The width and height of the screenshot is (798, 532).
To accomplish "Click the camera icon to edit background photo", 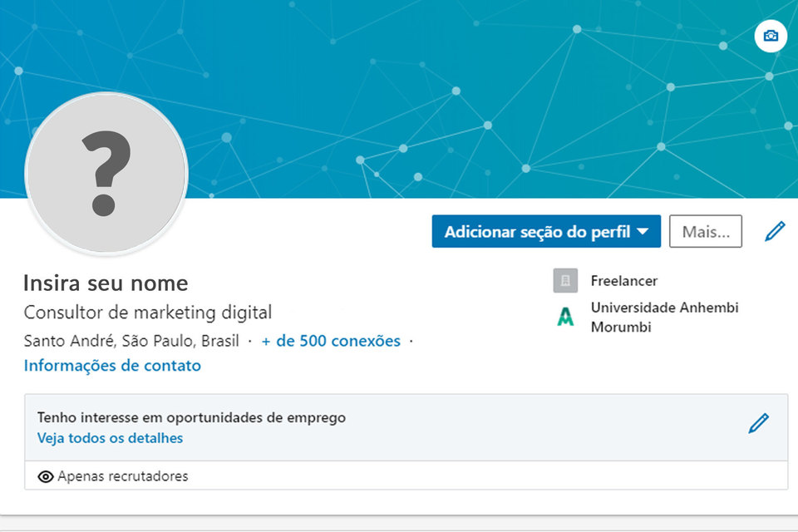I will 771,36.
